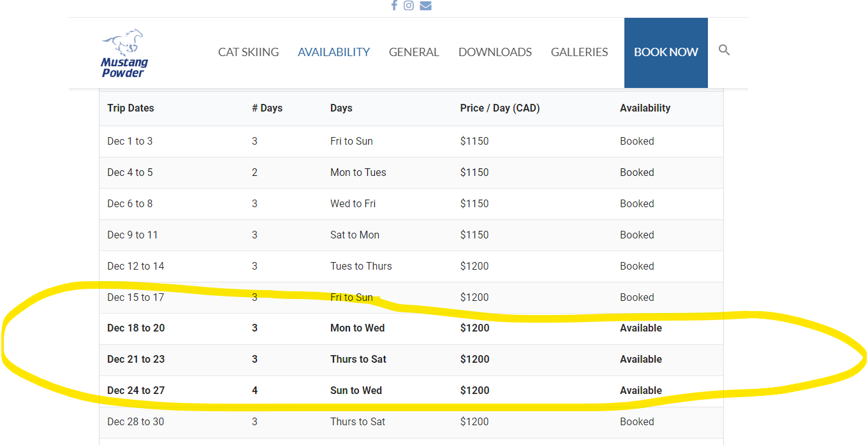
Task: Click the Availability column header
Action: pos(645,108)
